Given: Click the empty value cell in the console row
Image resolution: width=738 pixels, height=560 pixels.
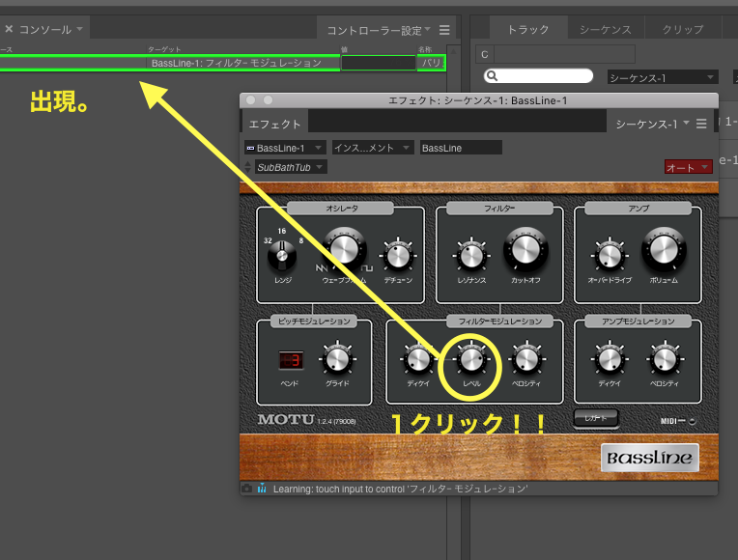Looking at the screenshot, I should 379,63.
